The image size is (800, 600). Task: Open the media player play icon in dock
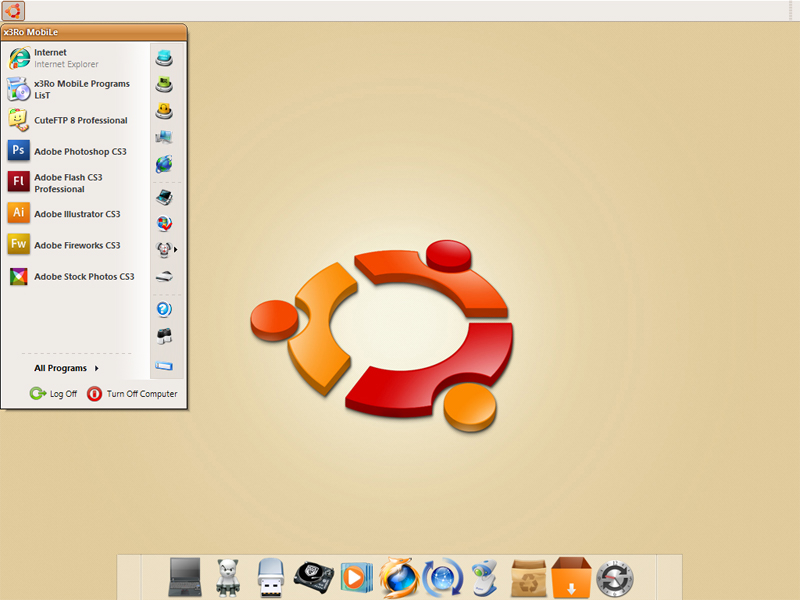357,578
